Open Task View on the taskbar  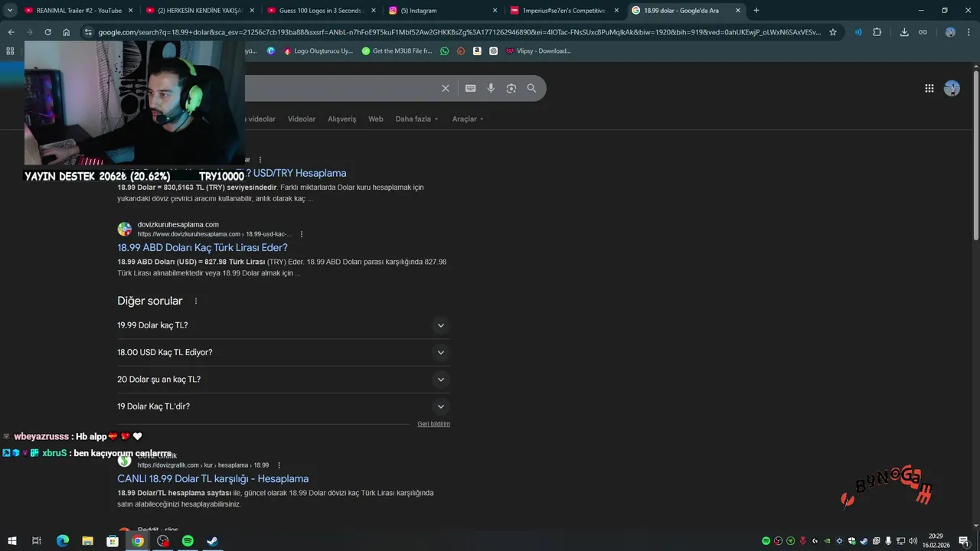(x=37, y=541)
